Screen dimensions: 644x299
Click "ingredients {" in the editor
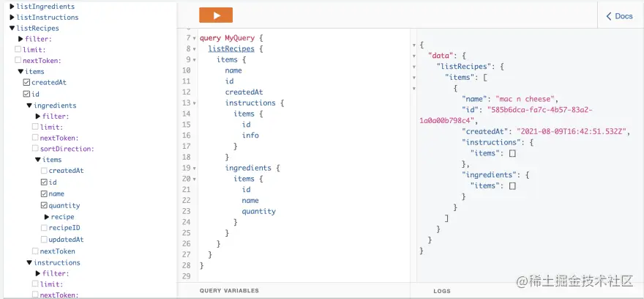tap(252, 168)
